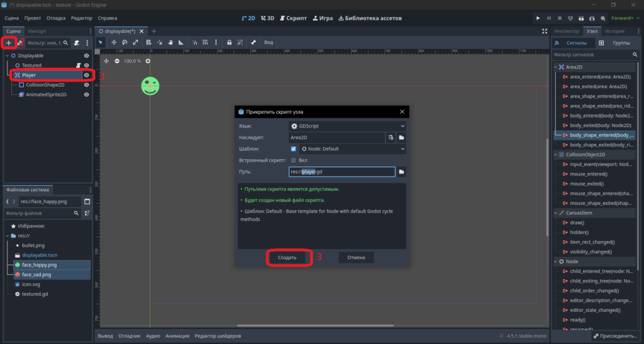Hide the AnimatedSprite2D node
644x344 pixels.
[x=86, y=94]
